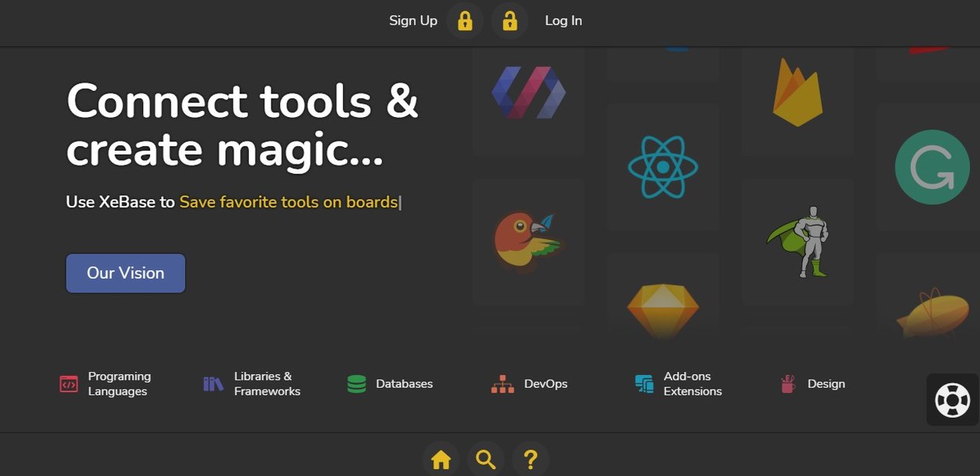
Task: Click the Our Vision button
Action: 126,273
